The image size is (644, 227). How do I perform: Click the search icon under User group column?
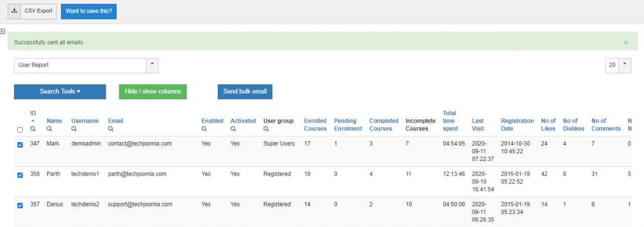tap(266, 129)
